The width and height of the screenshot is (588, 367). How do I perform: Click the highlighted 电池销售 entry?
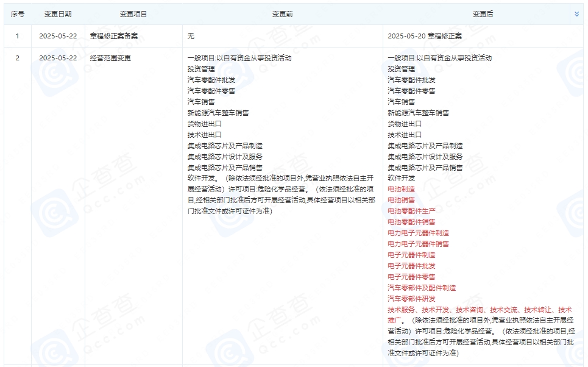tap(401, 200)
